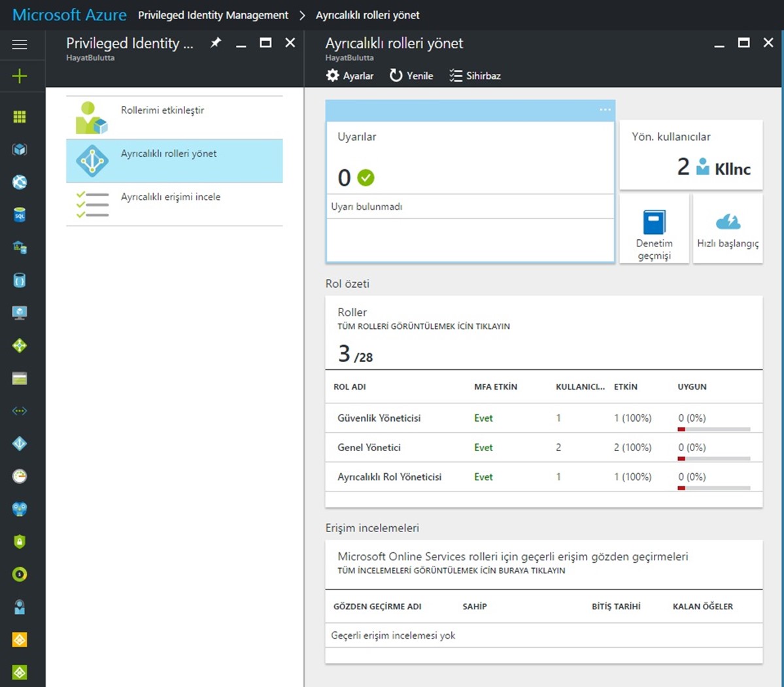Open the Uyarılar alerts tile
The image size is (784, 687).
click(x=470, y=181)
